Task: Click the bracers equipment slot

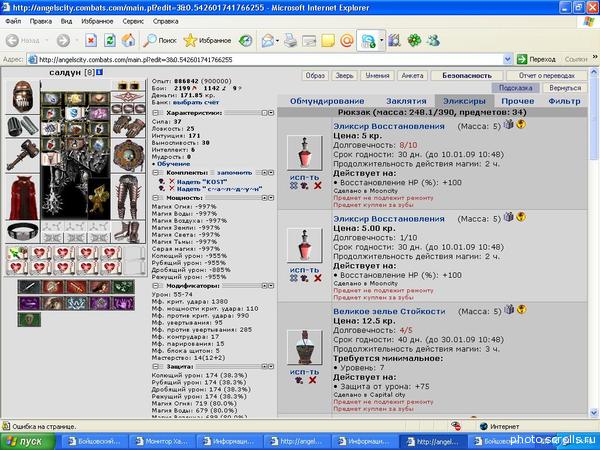Action: point(22,126)
